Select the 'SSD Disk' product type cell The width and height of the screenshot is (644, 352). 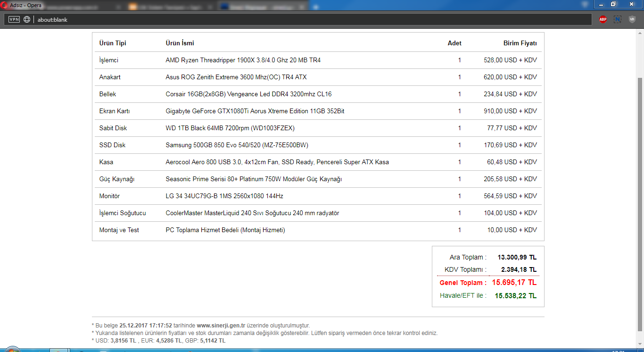(112, 145)
